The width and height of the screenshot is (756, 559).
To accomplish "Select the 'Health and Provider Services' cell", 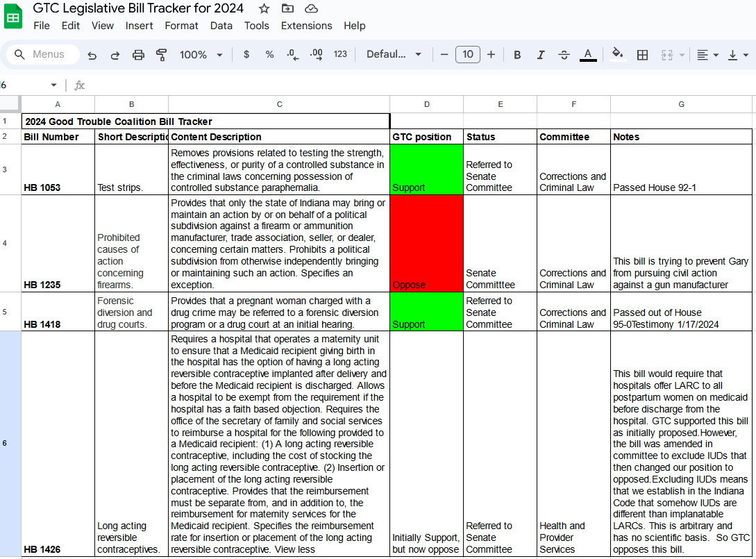I will [573, 444].
